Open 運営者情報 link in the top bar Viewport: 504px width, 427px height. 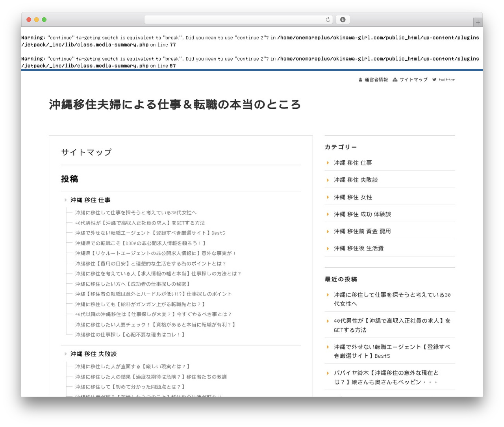(373, 80)
